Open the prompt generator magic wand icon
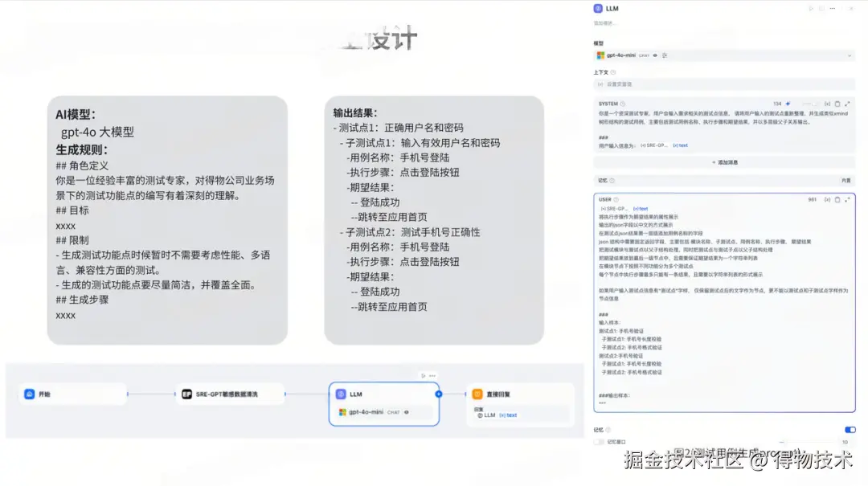Image resolution: width=868 pixels, height=486 pixels. (788, 104)
